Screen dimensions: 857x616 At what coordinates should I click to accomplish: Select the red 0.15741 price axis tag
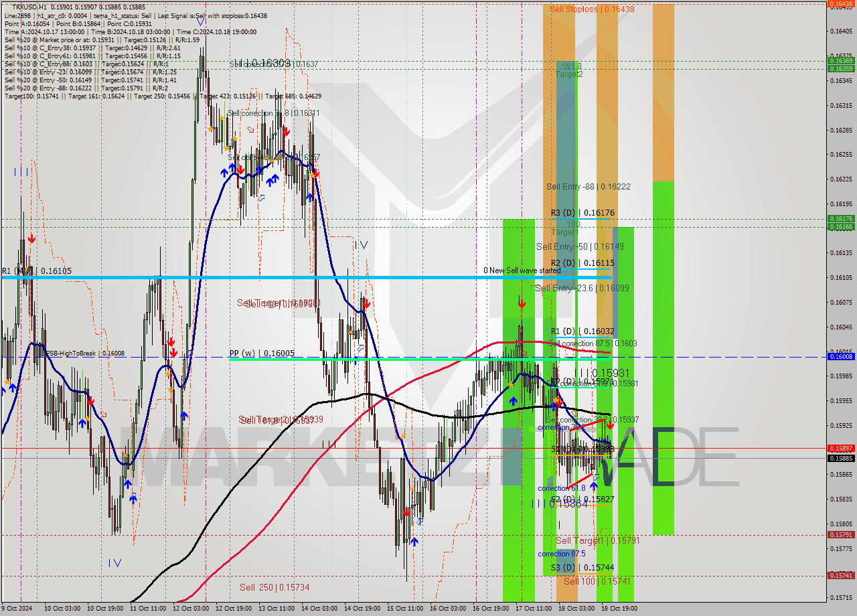[841, 576]
